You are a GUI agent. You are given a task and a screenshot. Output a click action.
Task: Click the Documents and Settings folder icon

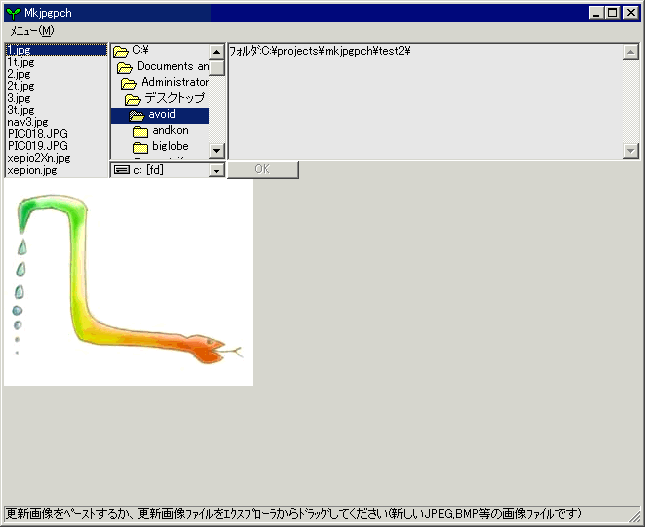point(125,67)
